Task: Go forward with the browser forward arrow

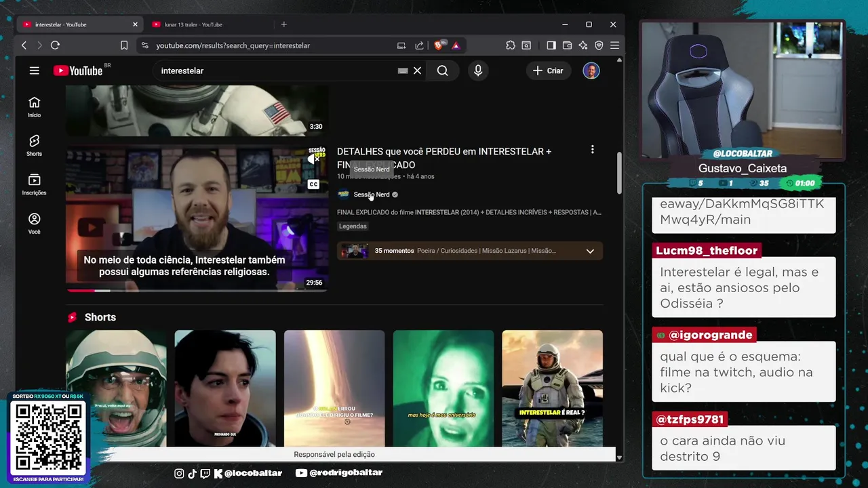Action: (x=39, y=45)
